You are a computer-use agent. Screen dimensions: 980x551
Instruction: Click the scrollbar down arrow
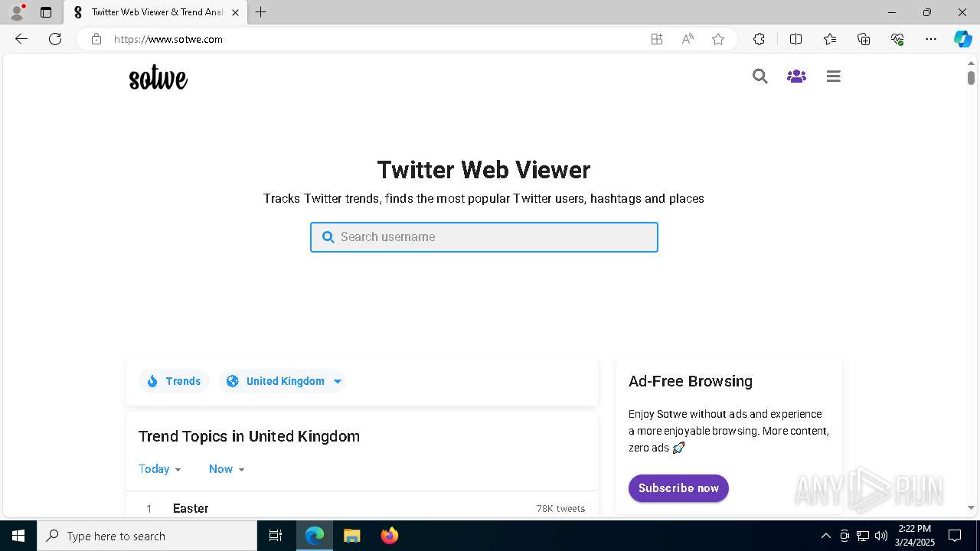[971, 507]
